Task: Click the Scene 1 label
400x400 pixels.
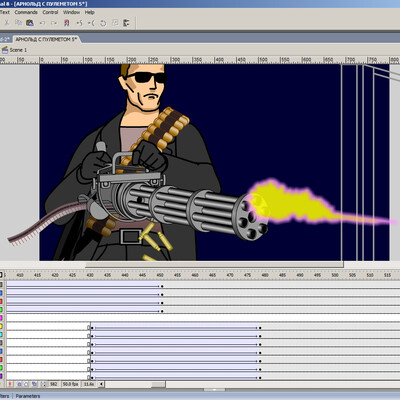Action: tap(18, 50)
